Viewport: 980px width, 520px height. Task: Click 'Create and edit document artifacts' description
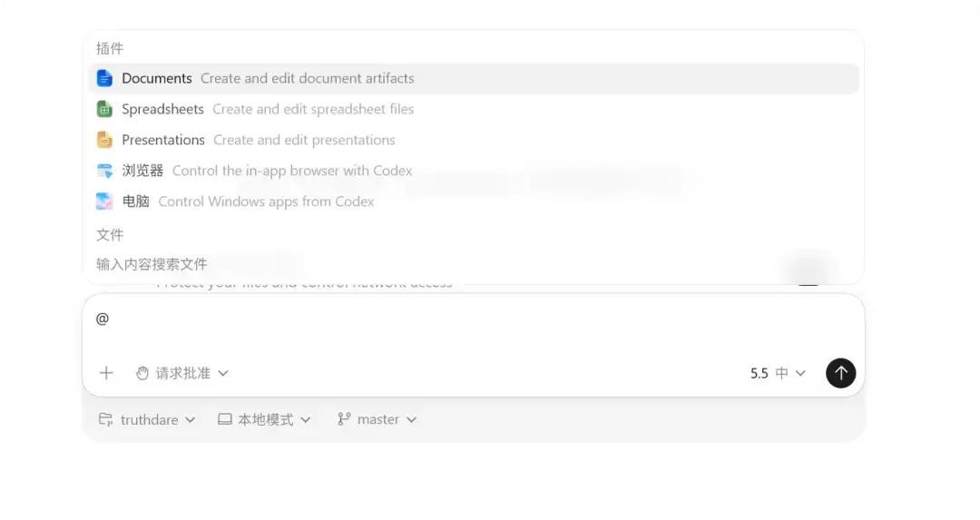(x=308, y=79)
